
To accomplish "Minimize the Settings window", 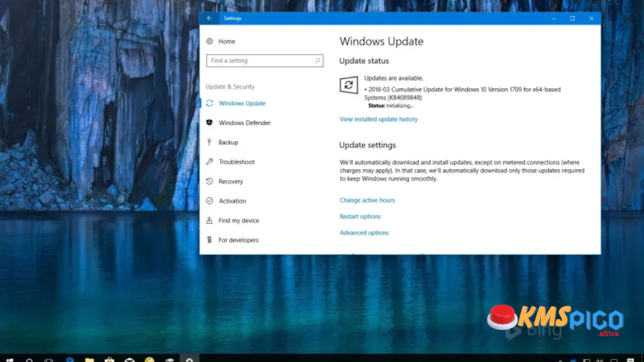I will 553,18.
